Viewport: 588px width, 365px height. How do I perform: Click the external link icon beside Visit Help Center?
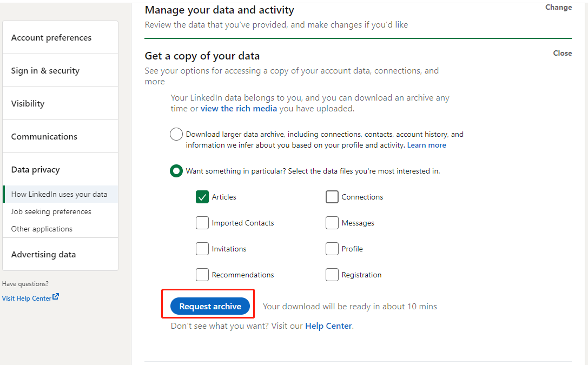[x=56, y=297]
